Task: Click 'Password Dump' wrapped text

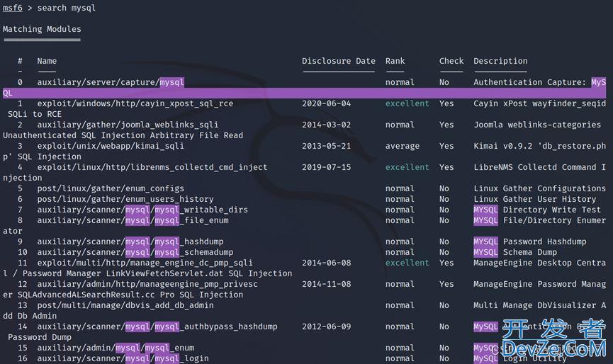Action: (x=40, y=337)
